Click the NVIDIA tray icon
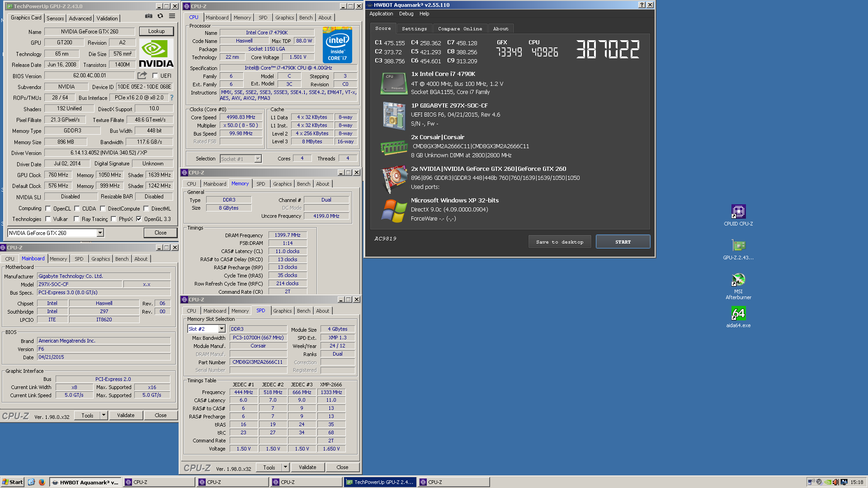Screen dimensions: 868x488 pos(827,482)
